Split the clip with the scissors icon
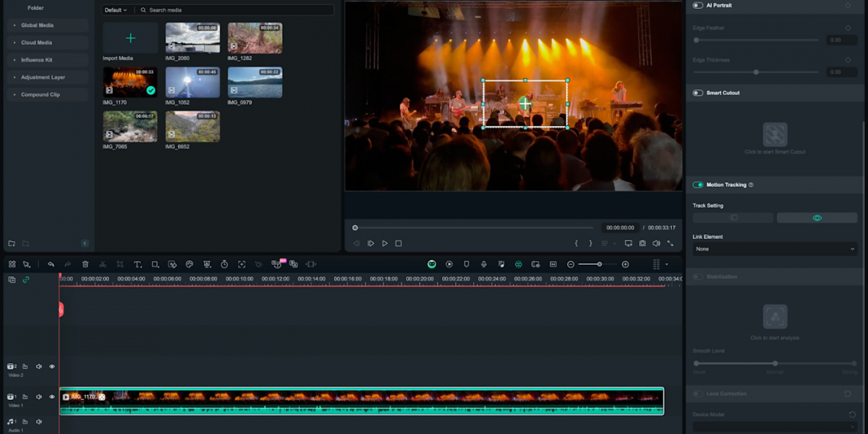Image resolution: width=868 pixels, height=434 pixels. click(x=103, y=265)
